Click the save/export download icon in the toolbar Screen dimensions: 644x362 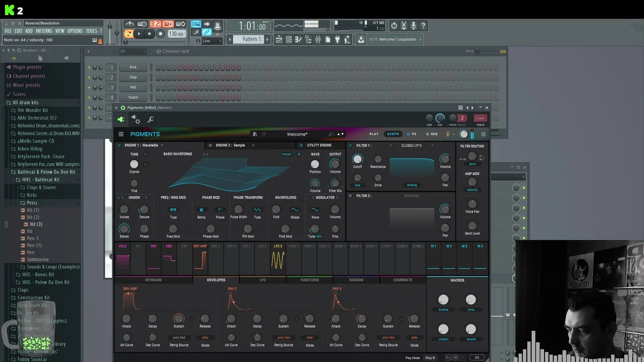tap(361, 39)
